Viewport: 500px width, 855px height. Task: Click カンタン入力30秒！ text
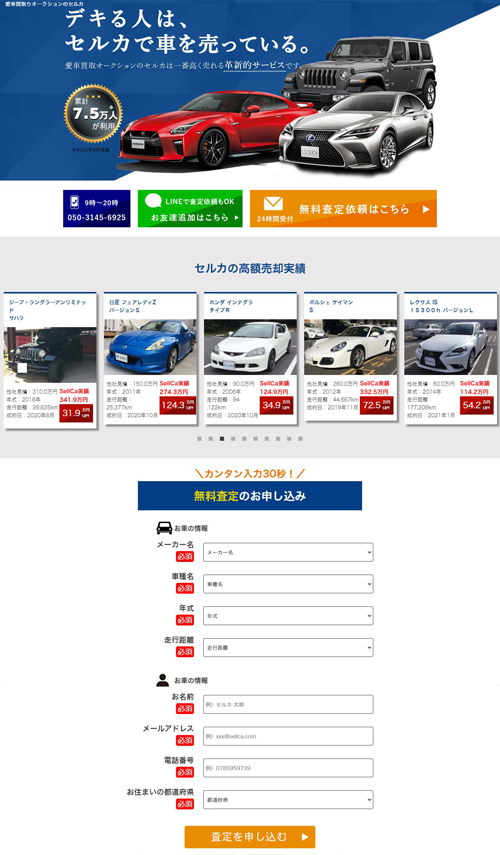tap(250, 473)
